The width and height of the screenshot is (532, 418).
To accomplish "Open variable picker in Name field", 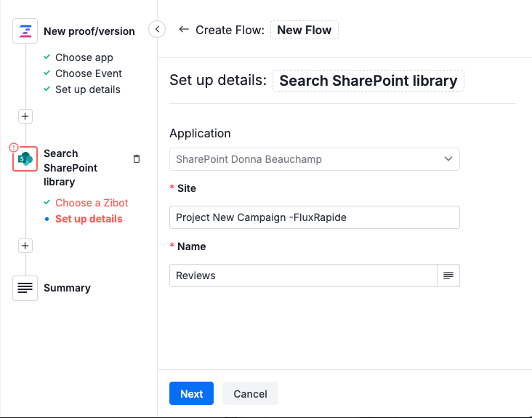I will (448, 276).
